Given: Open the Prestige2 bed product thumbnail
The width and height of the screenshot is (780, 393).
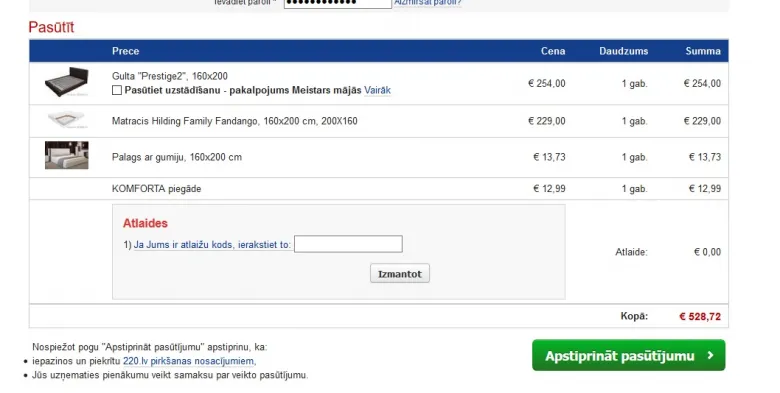Looking at the screenshot, I should 67,82.
